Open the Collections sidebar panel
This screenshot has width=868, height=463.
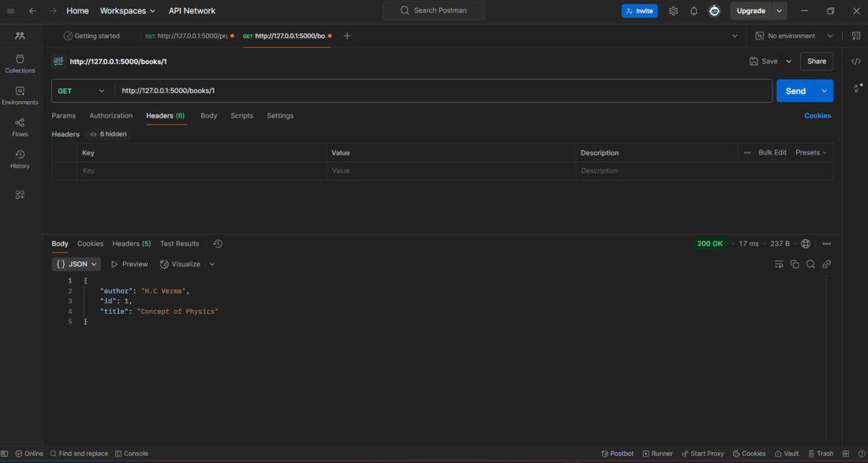20,64
